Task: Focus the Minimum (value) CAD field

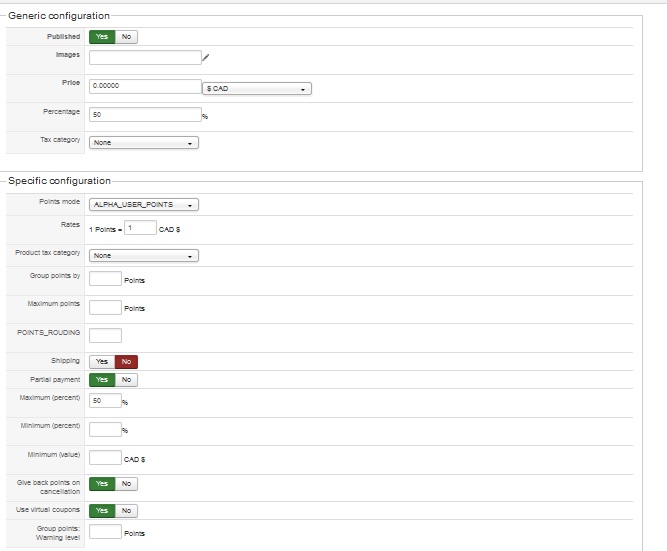Action: [105, 458]
